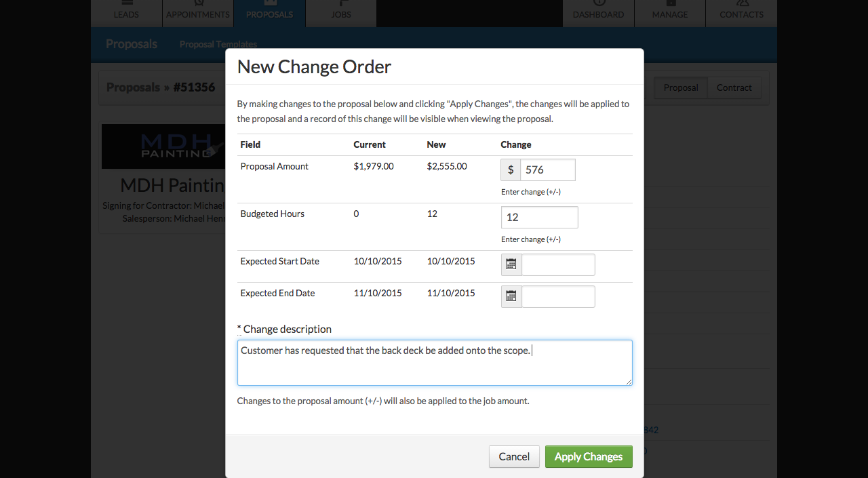Click the Expected End Date input

[x=558, y=296]
